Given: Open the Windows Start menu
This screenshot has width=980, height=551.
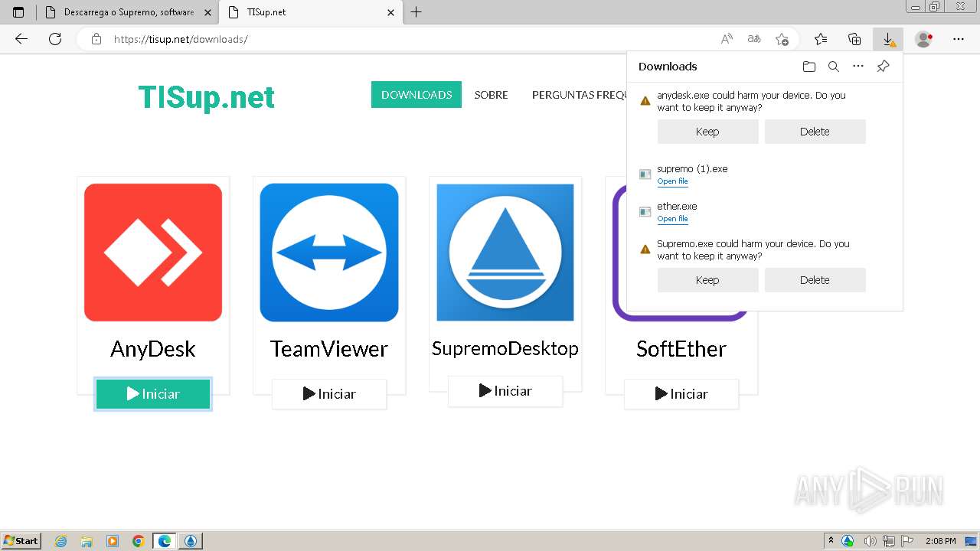Looking at the screenshot, I should click(x=21, y=541).
